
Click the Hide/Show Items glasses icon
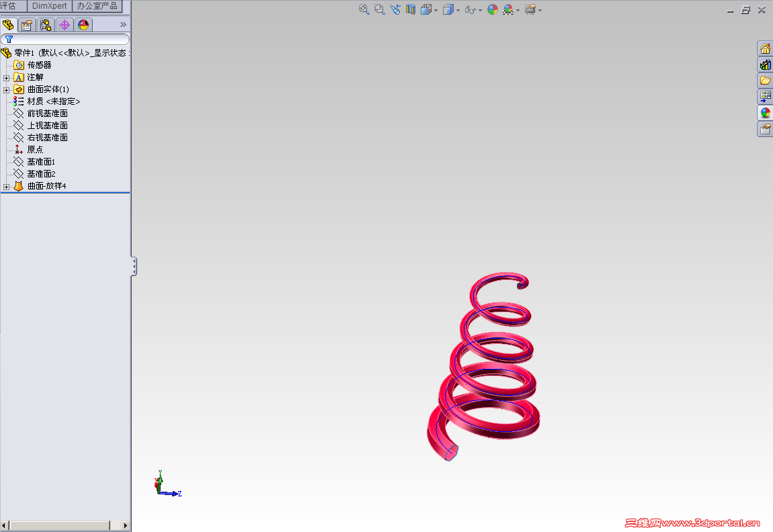point(471,10)
